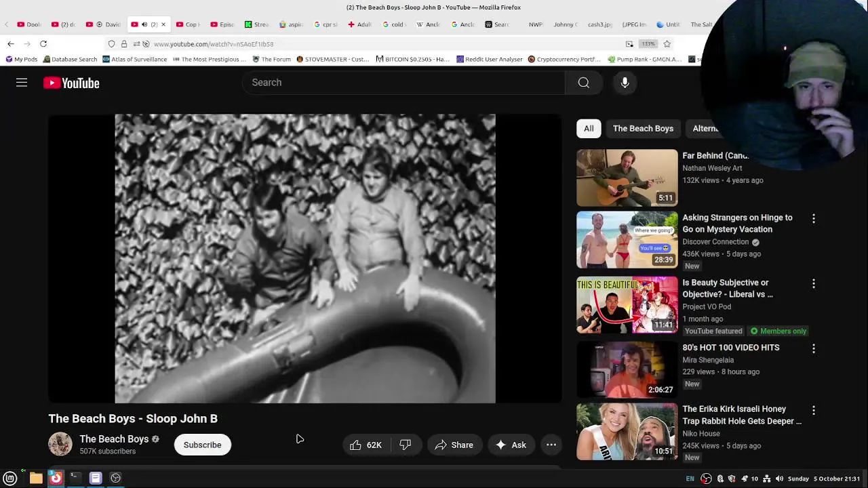Select the All filter chip
868x488 pixels.
point(589,129)
